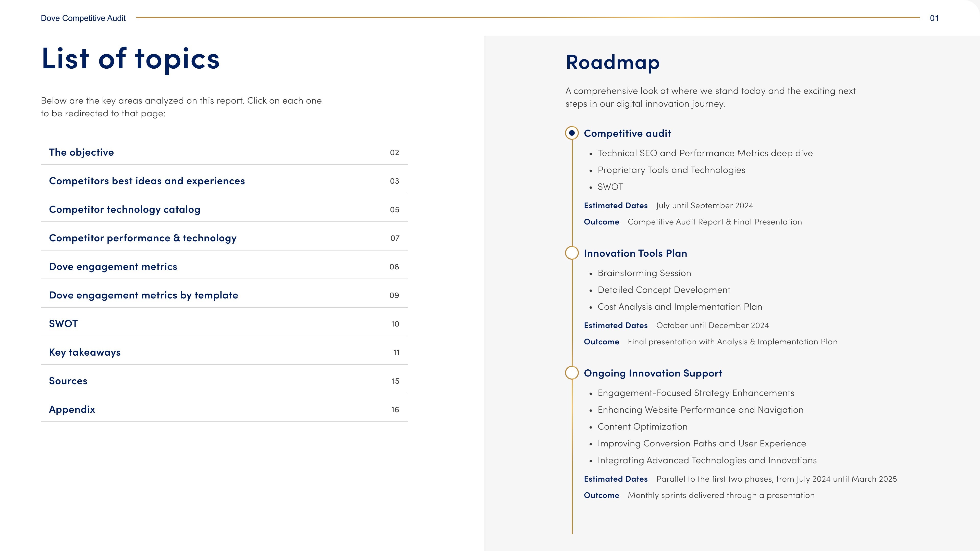Click the 'Below are the key areas analyzed' paragraph

(181, 107)
